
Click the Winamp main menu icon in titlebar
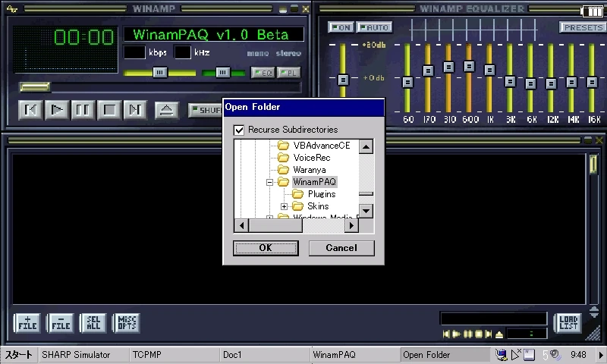pos(12,8)
